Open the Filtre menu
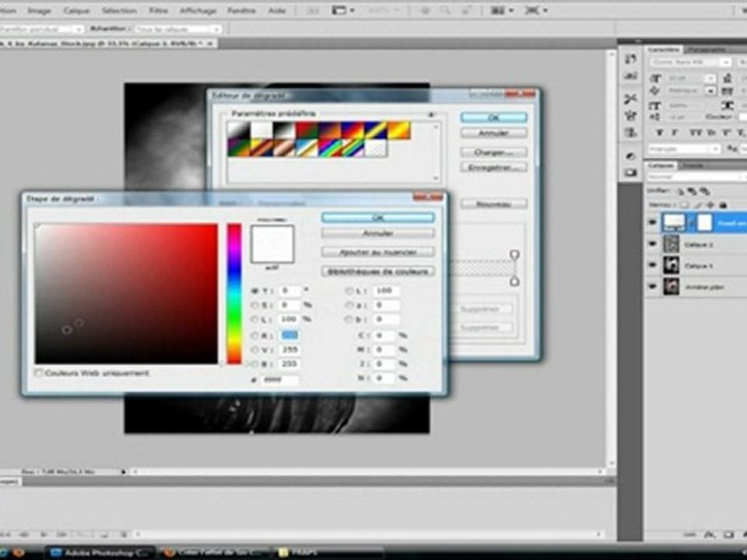Screen dimensions: 747x560 159,10
